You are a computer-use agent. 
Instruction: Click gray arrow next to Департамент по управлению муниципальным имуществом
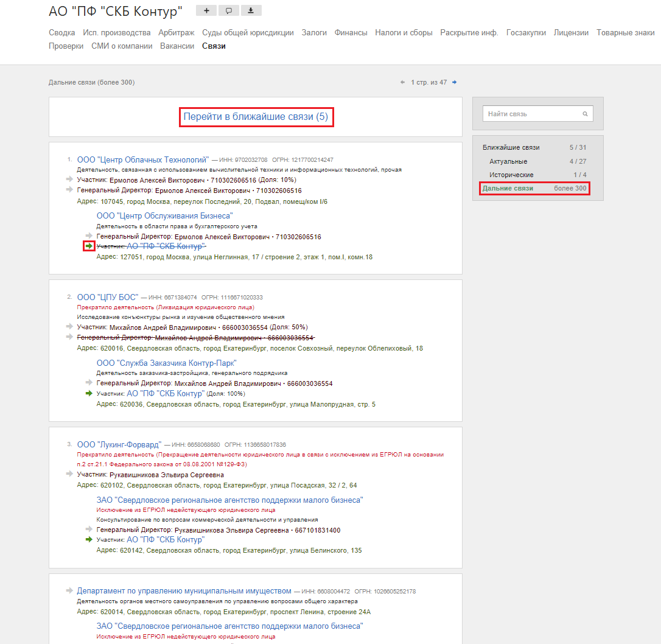[x=69, y=590]
